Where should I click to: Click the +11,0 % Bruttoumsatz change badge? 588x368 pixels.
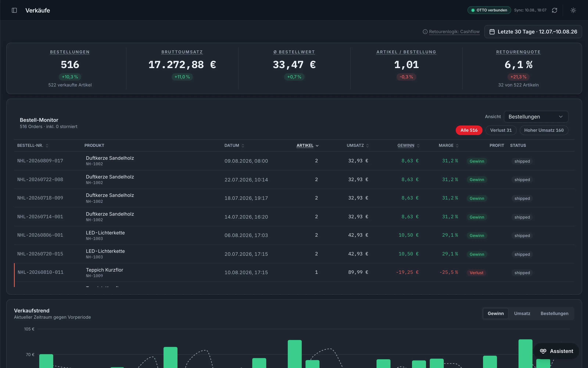coord(182,77)
